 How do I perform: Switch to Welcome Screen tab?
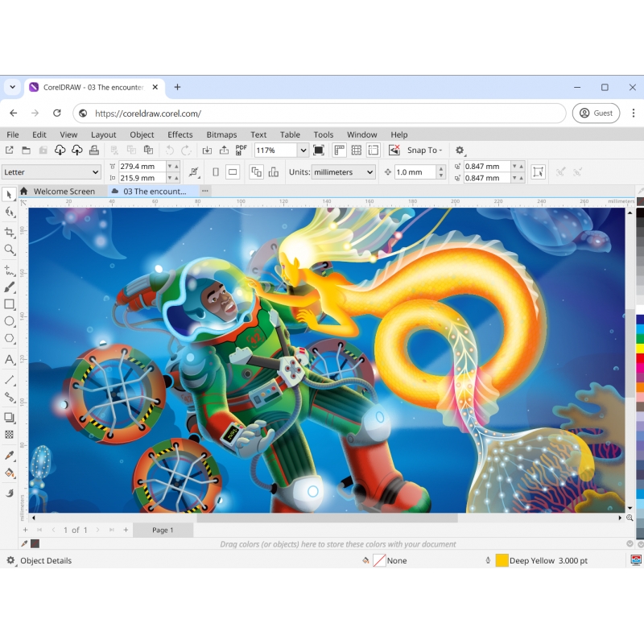pyautogui.click(x=64, y=192)
